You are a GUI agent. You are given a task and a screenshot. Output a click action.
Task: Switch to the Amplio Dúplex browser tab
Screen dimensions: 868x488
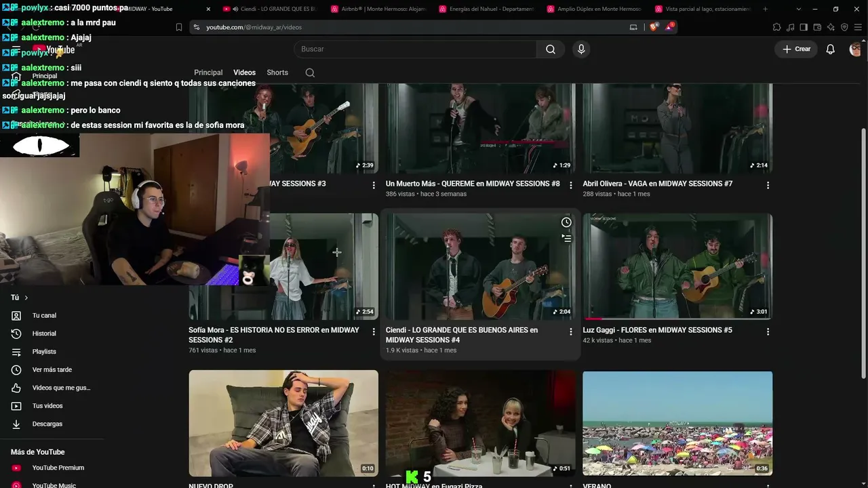click(595, 9)
